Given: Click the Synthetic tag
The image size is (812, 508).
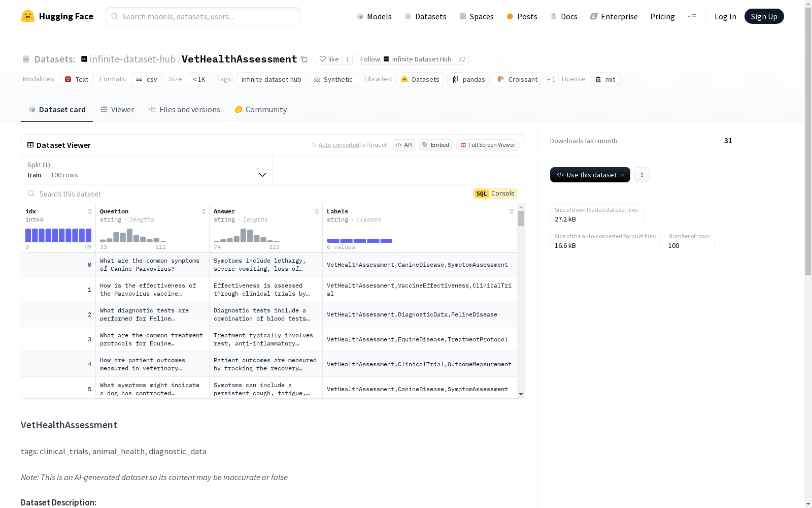Looking at the screenshot, I should [x=333, y=79].
